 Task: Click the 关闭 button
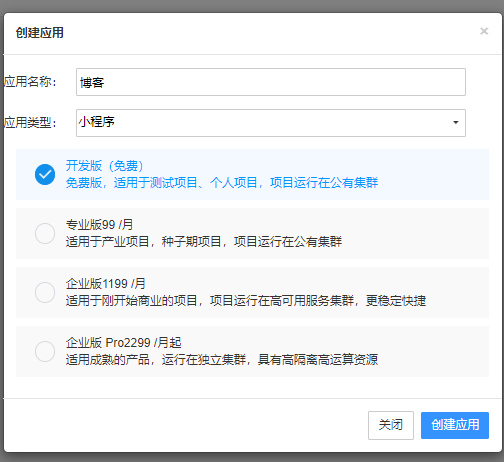point(391,425)
